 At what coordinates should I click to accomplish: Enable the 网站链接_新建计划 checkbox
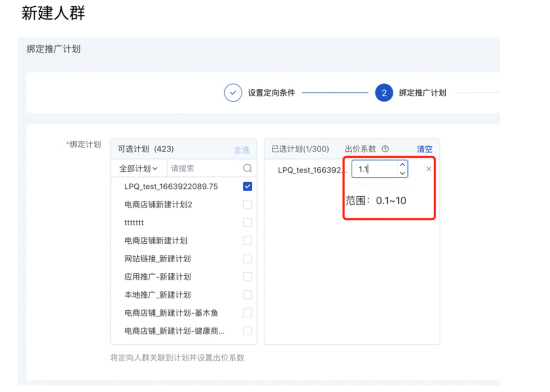[247, 259]
